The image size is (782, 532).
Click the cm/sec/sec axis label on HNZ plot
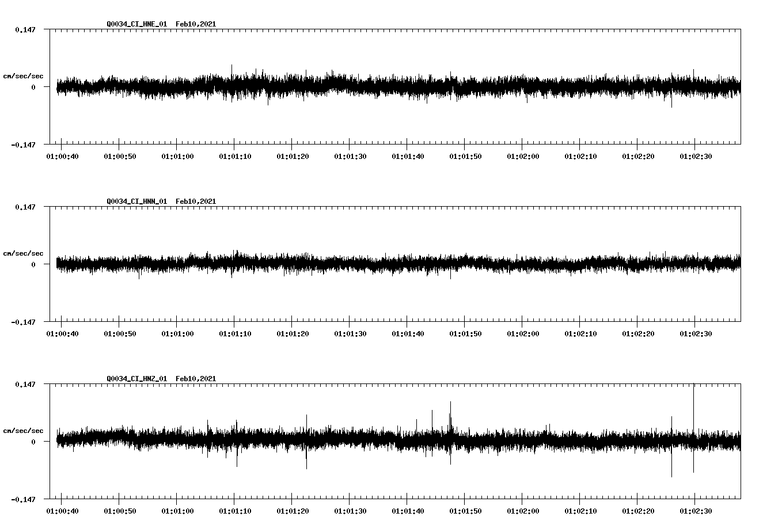click(24, 430)
